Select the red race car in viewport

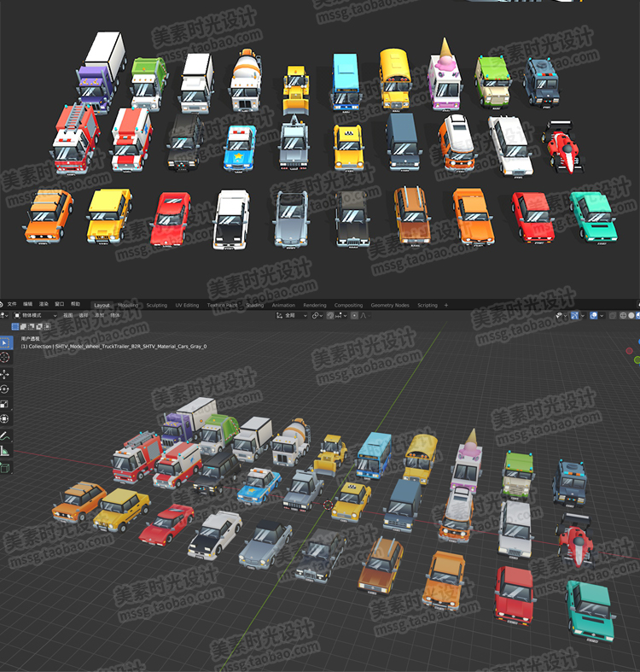click(576, 540)
